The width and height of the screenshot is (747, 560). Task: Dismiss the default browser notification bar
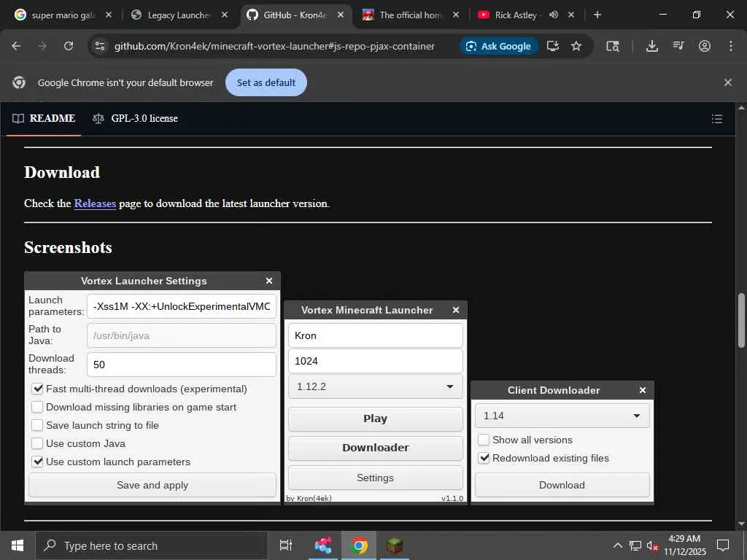point(728,82)
